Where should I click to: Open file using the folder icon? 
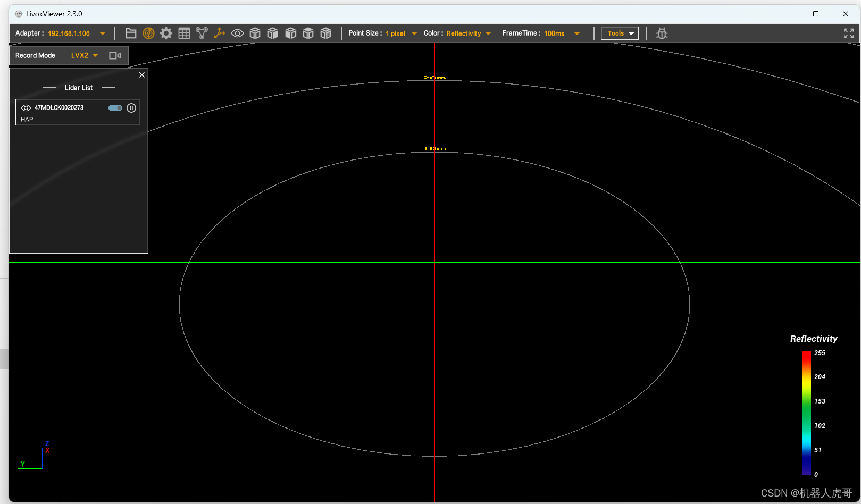(131, 33)
